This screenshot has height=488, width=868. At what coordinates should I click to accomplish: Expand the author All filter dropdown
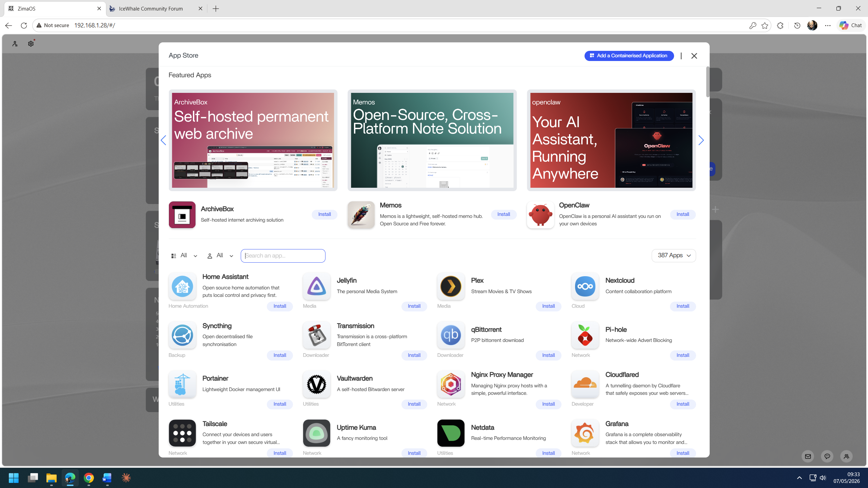[x=220, y=256]
